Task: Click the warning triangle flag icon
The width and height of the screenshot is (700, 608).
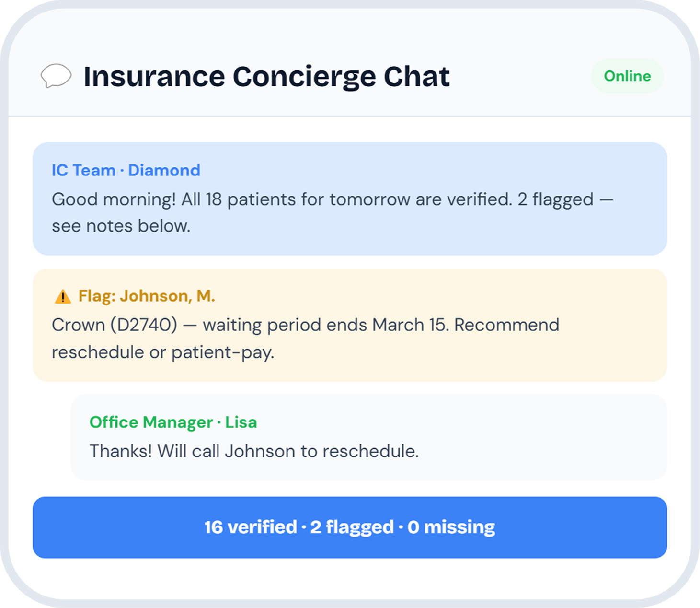Action: click(x=63, y=297)
